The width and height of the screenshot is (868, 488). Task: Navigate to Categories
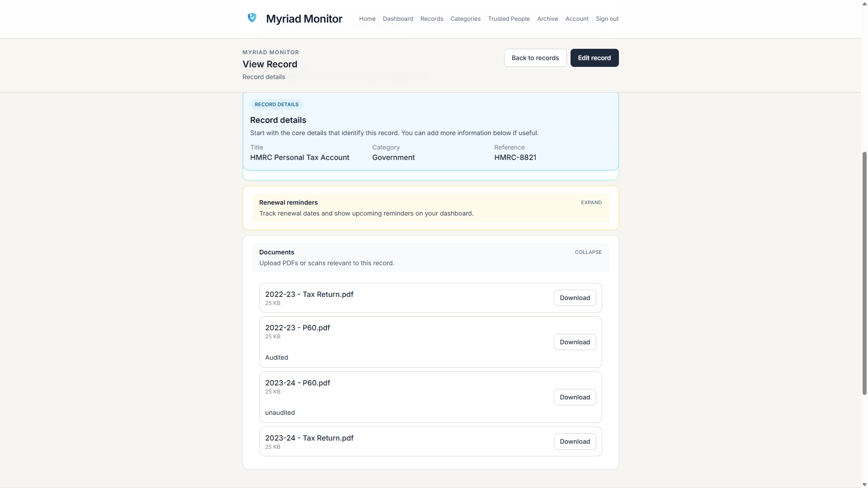(x=465, y=19)
